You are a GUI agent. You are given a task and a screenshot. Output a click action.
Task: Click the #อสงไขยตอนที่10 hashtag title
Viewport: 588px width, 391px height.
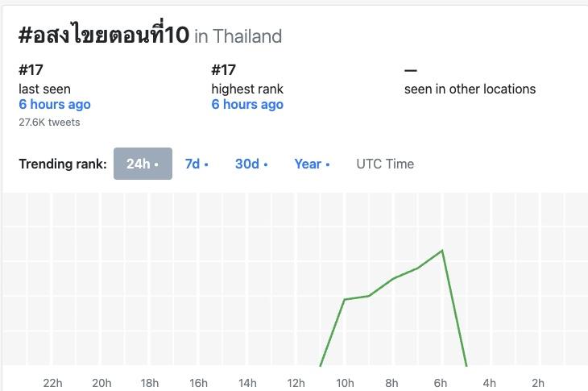tap(103, 35)
